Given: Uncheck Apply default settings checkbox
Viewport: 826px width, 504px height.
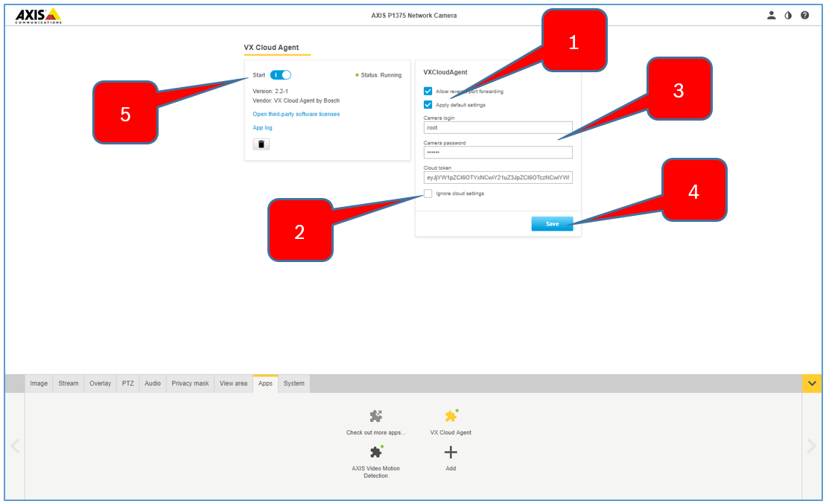Looking at the screenshot, I should point(428,105).
